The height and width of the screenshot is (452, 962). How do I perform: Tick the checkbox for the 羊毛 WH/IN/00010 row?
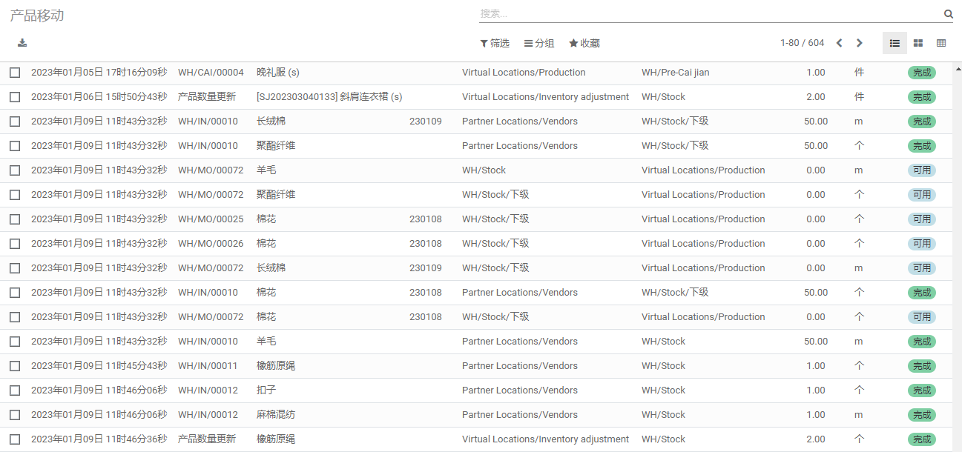point(15,341)
